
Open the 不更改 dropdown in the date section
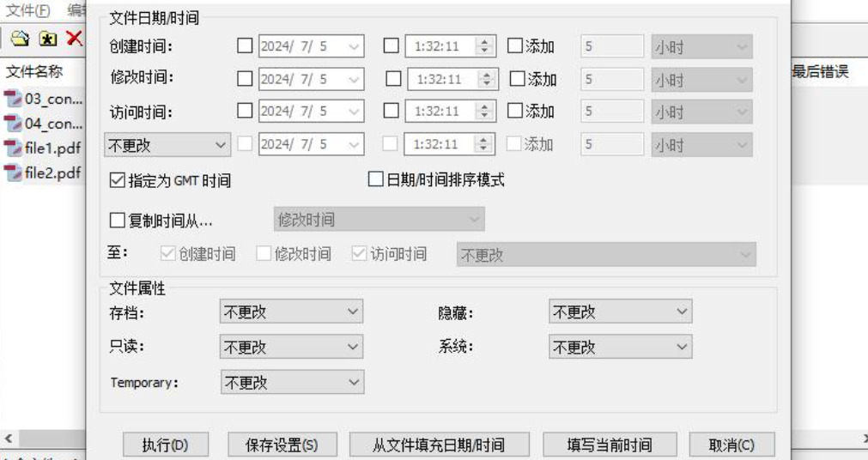(x=167, y=145)
